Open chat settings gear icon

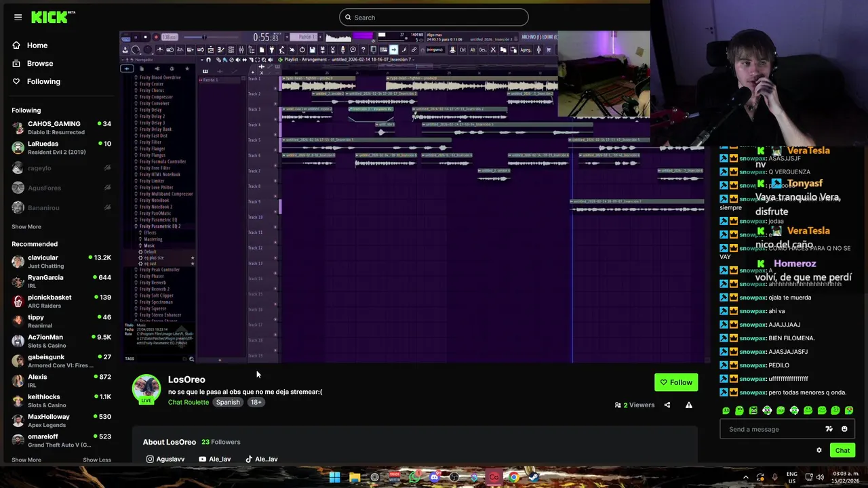point(819,450)
